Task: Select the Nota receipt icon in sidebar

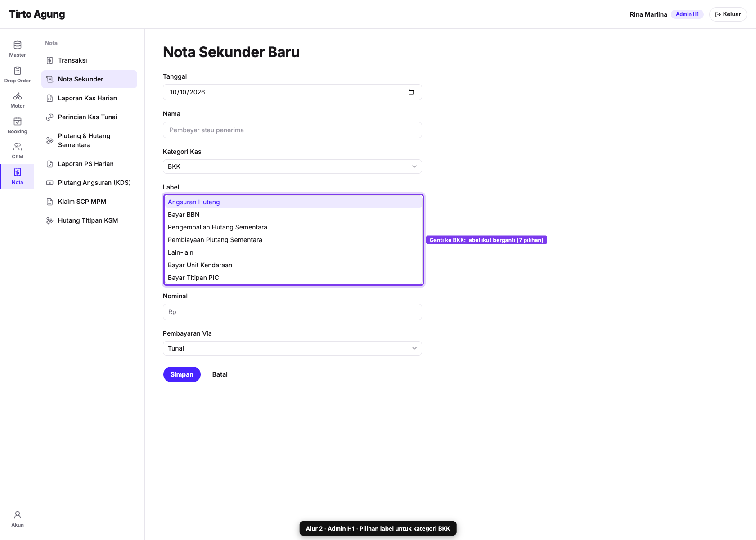Action: 18,172
